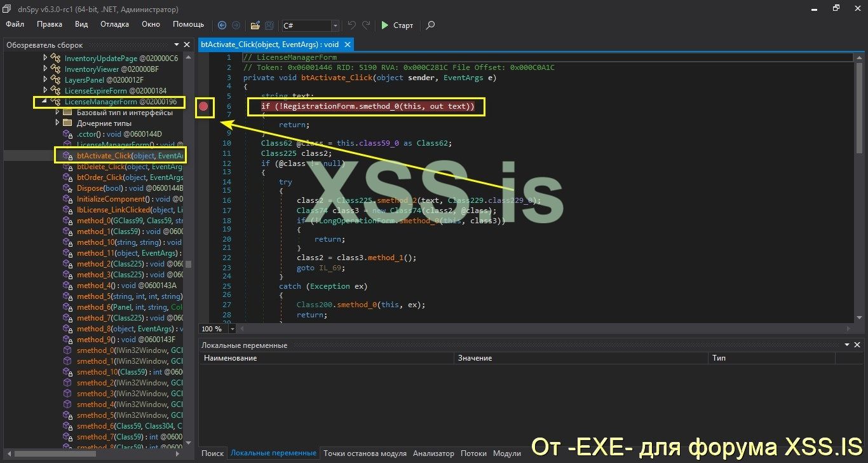The image size is (868, 463).
Task: Select the Локальные переменные bottom tab
Action: click(x=273, y=453)
